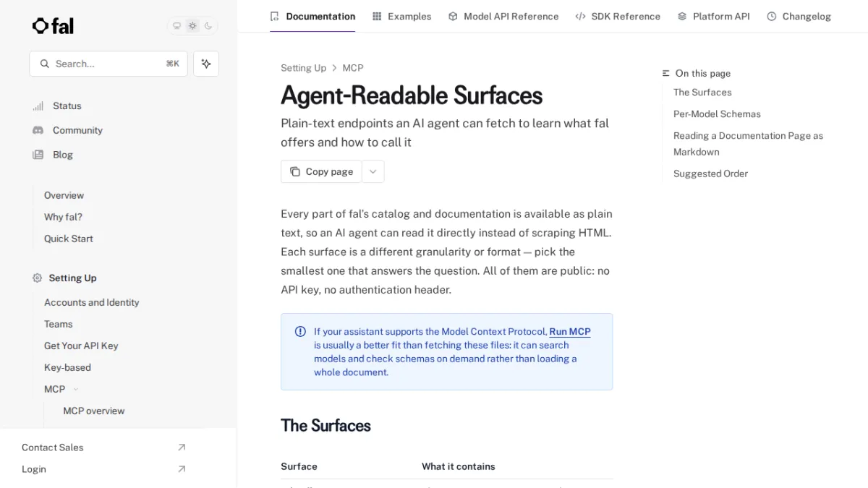Click The Surfaces section heading
Screen dimensions: 868x488
325,426
